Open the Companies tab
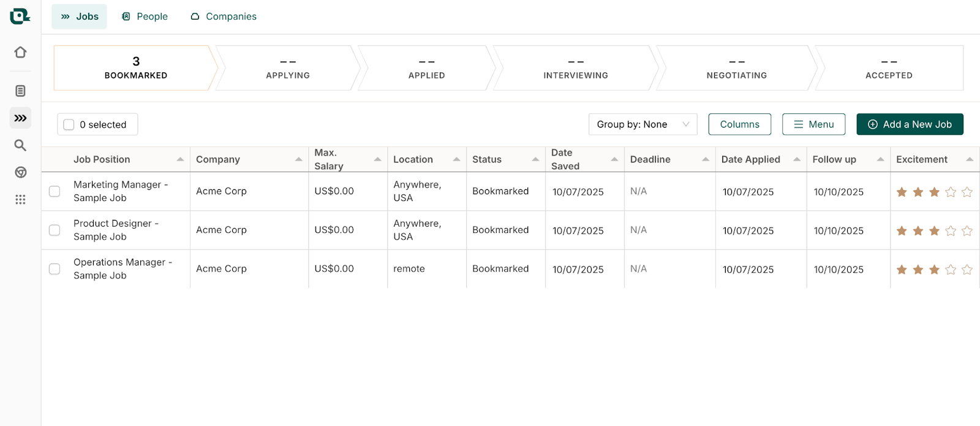The width and height of the screenshot is (980, 426). click(224, 17)
